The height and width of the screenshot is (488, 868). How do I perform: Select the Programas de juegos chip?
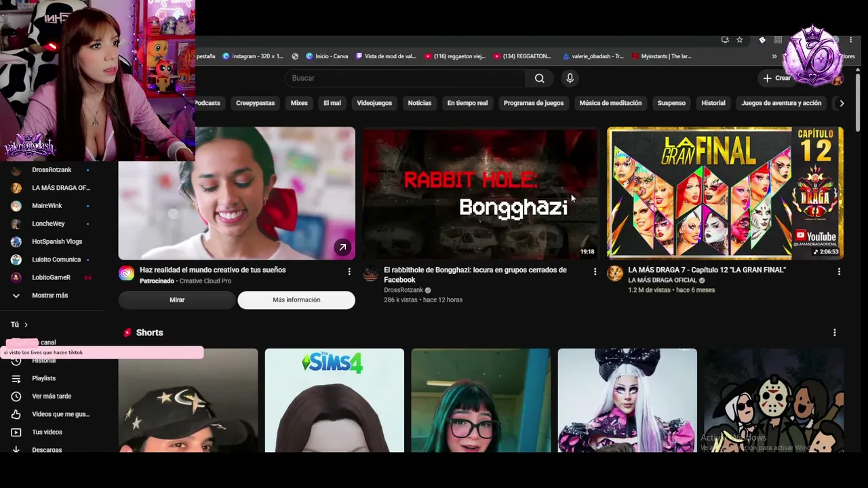[534, 103]
